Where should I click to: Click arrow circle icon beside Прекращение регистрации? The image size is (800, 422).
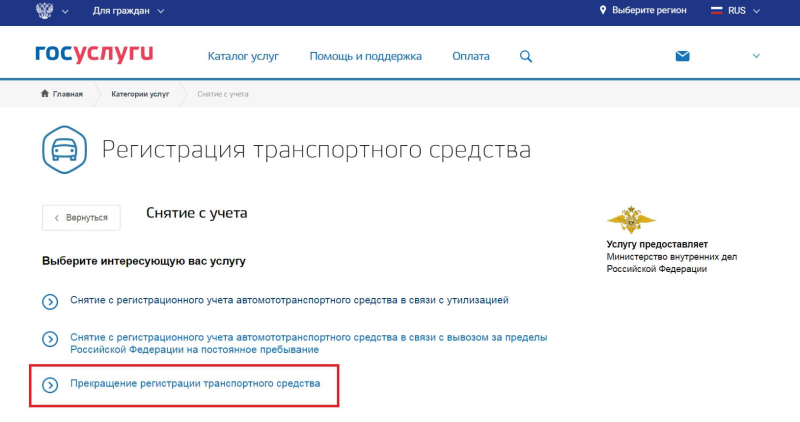click(50, 385)
